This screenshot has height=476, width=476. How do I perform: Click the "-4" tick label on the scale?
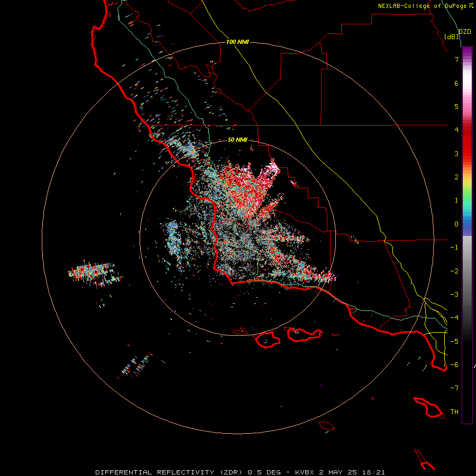[x=454, y=318]
